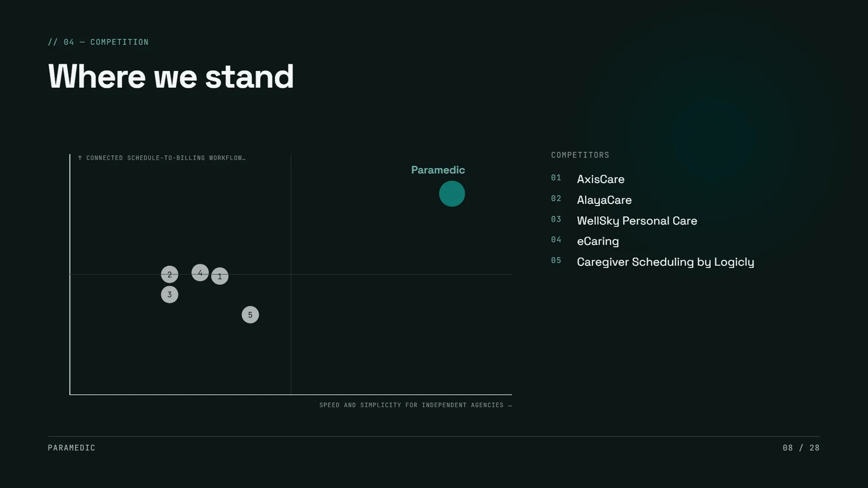Click the 'CONNECTED SCHEDULE-TO-BILLING WORKFLOW' axis label
Viewport: 868px width, 488px height.
[162, 158]
